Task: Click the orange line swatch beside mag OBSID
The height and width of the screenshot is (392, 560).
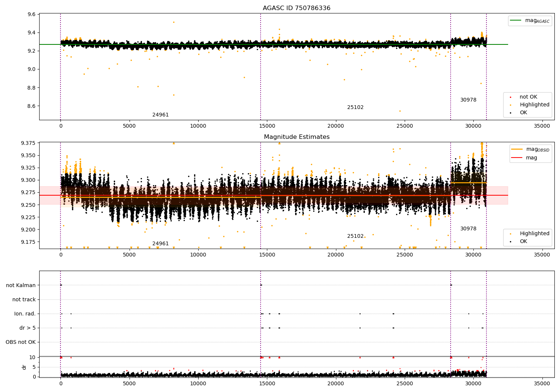Action: click(x=517, y=149)
